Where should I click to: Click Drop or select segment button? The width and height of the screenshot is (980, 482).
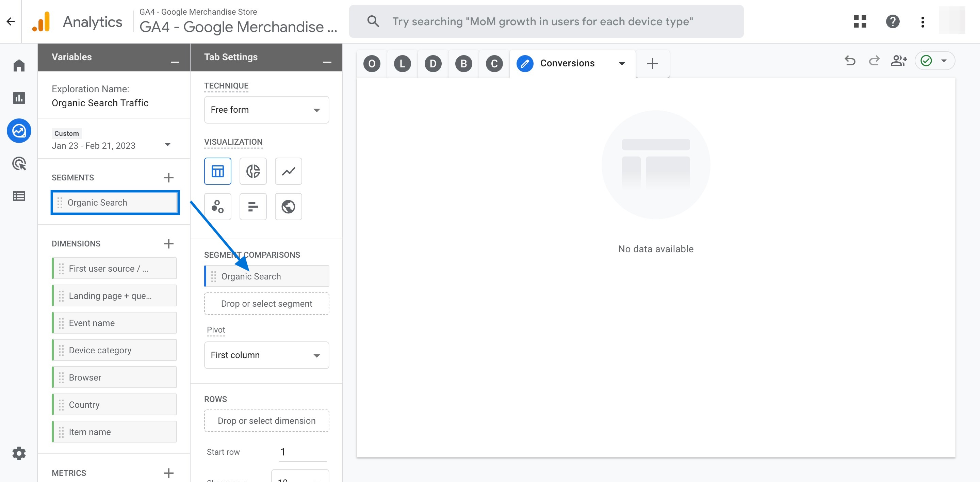click(267, 303)
